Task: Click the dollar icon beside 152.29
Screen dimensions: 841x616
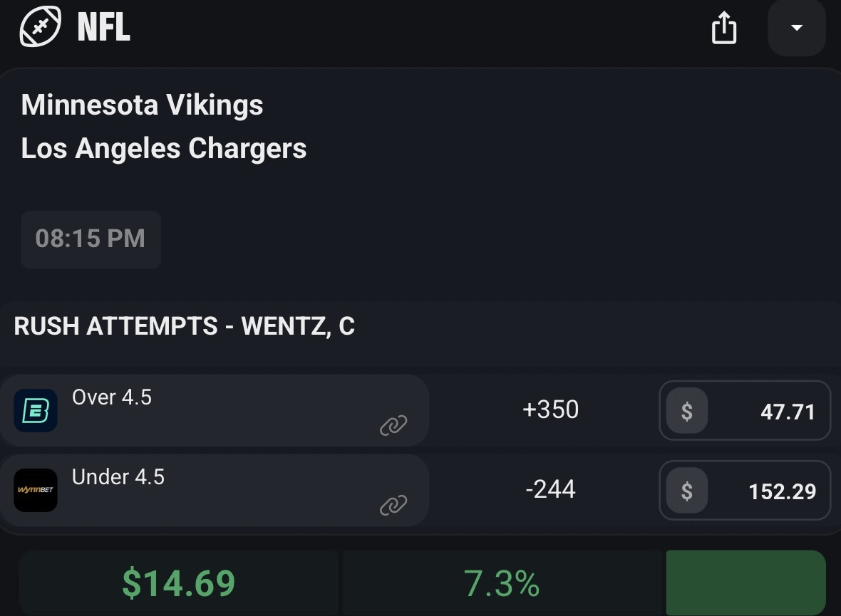Action: (x=686, y=491)
